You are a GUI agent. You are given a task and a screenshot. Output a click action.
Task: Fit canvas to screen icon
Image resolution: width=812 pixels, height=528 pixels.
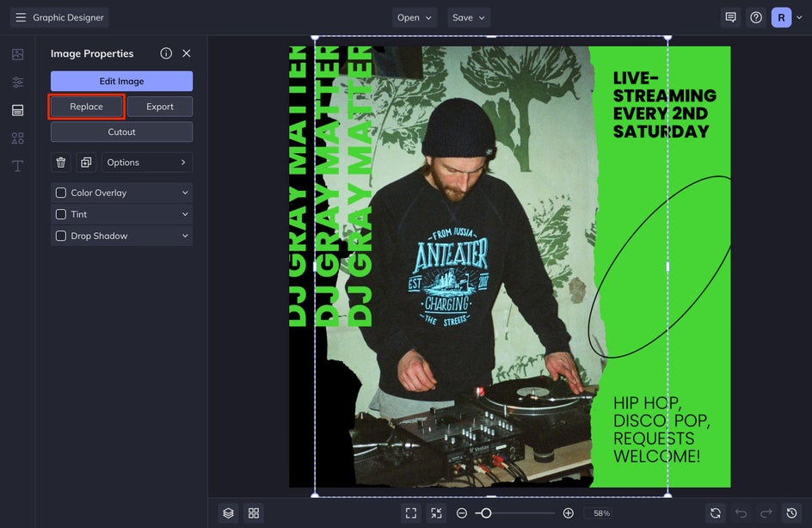(x=411, y=513)
